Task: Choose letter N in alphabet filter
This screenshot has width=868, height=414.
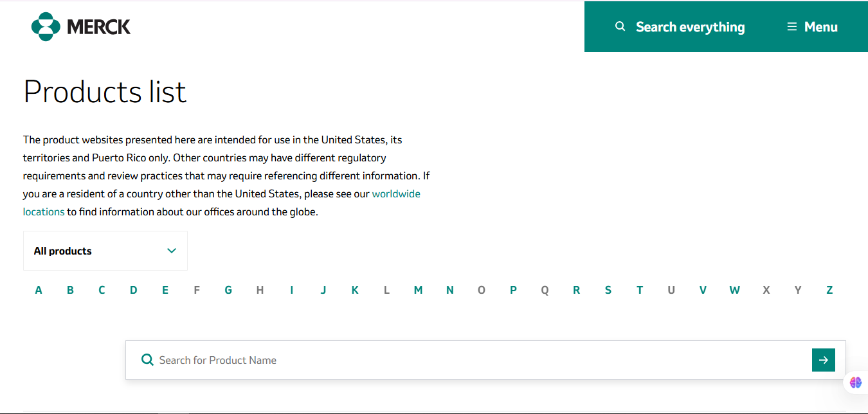Action: coord(450,290)
